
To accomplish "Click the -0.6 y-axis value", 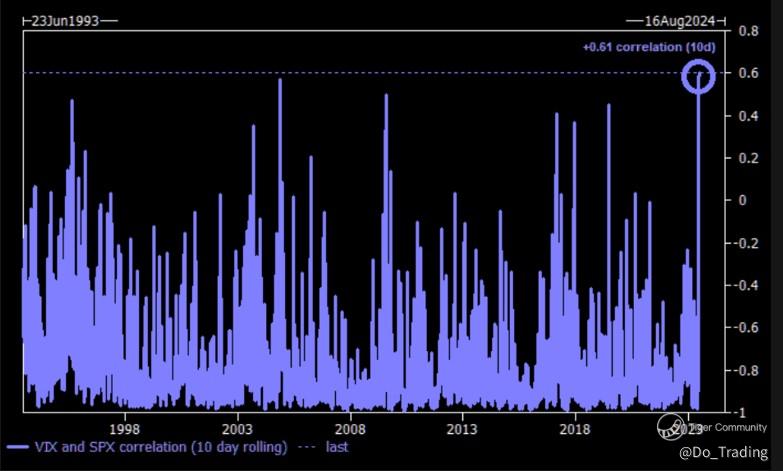I will (x=747, y=328).
